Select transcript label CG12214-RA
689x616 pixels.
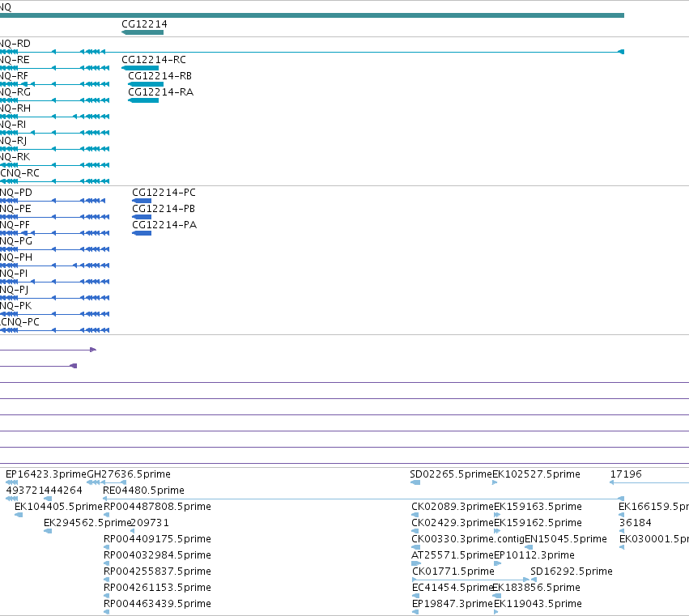click(x=161, y=92)
